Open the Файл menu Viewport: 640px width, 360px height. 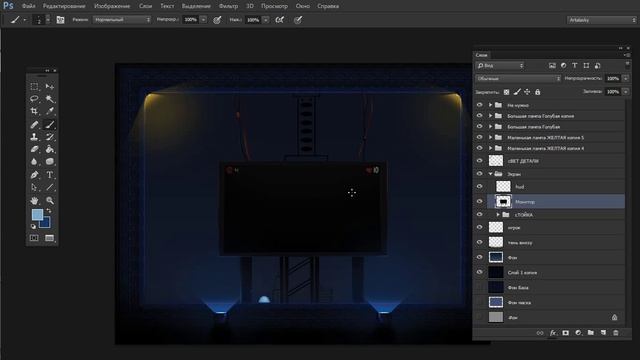coord(28,6)
